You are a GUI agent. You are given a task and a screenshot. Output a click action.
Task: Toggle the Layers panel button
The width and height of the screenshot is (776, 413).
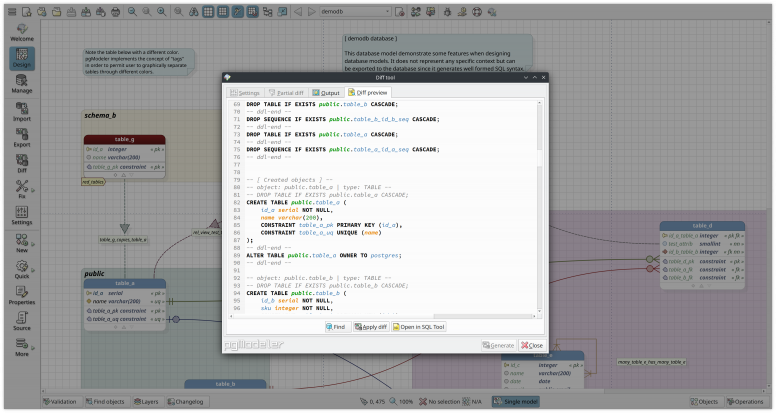[146, 402]
